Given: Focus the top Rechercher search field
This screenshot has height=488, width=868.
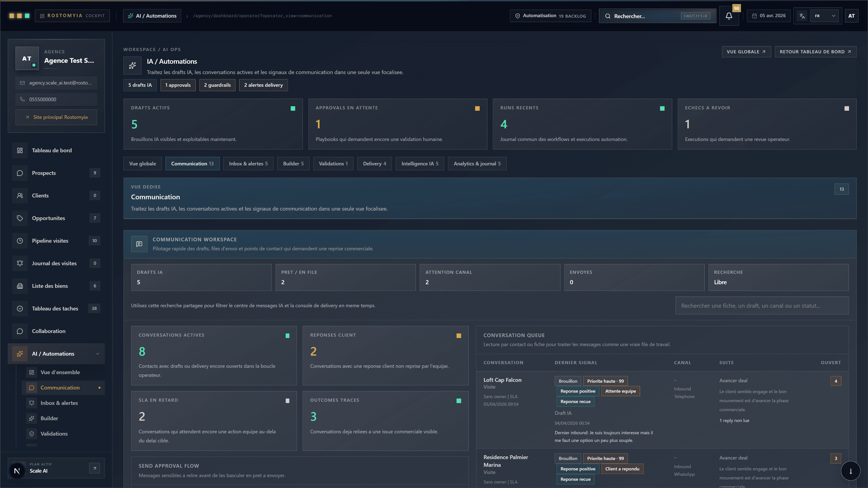Looking at the screenshot, I should (658, 16).
